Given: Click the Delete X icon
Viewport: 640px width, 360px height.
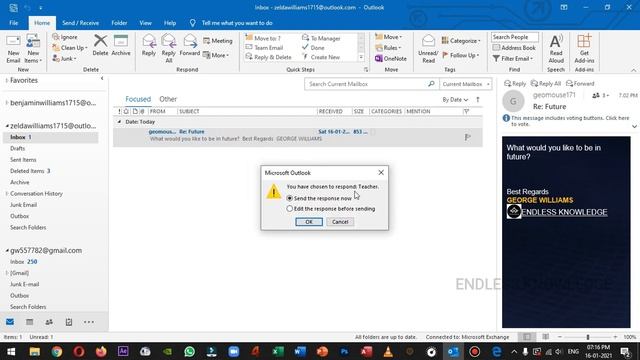Looking at the screenshot, I should (x=100, y=41).
